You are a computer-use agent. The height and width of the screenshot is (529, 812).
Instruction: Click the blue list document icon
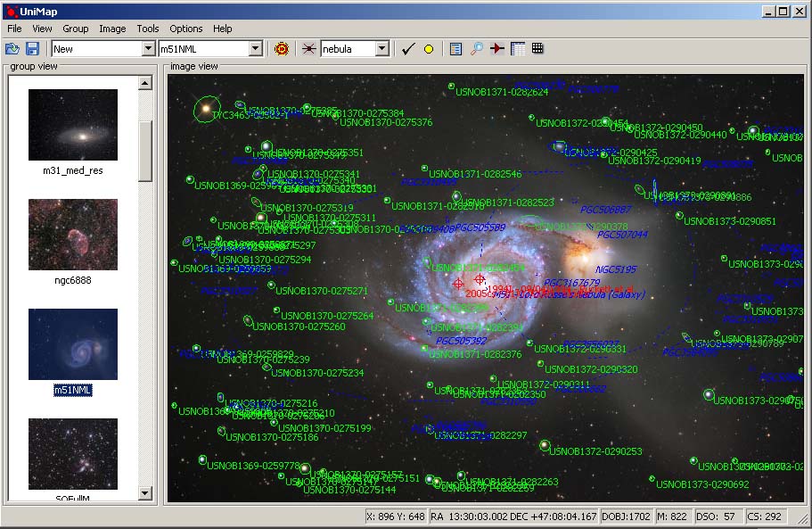point(455,49)
